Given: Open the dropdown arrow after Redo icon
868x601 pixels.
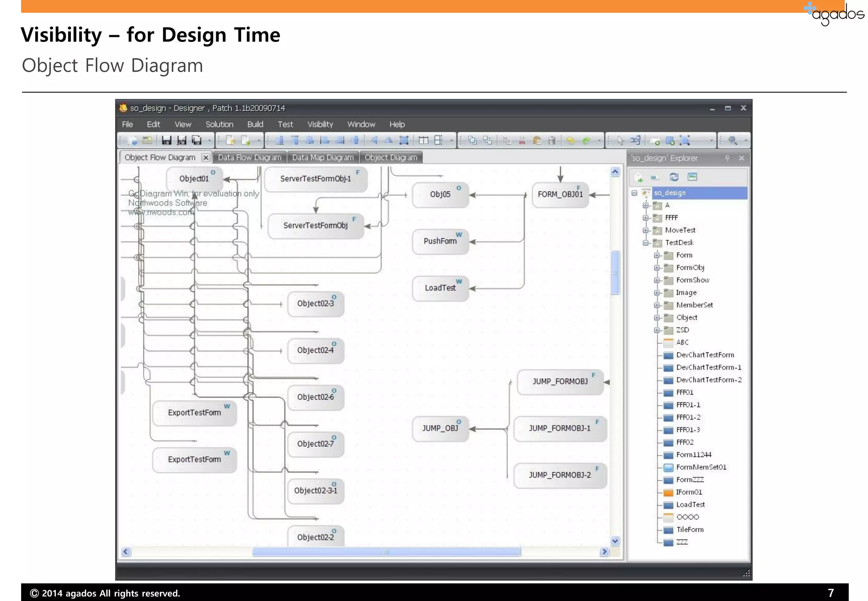Looking at the screenshot, I should click(x=599, y=140).
